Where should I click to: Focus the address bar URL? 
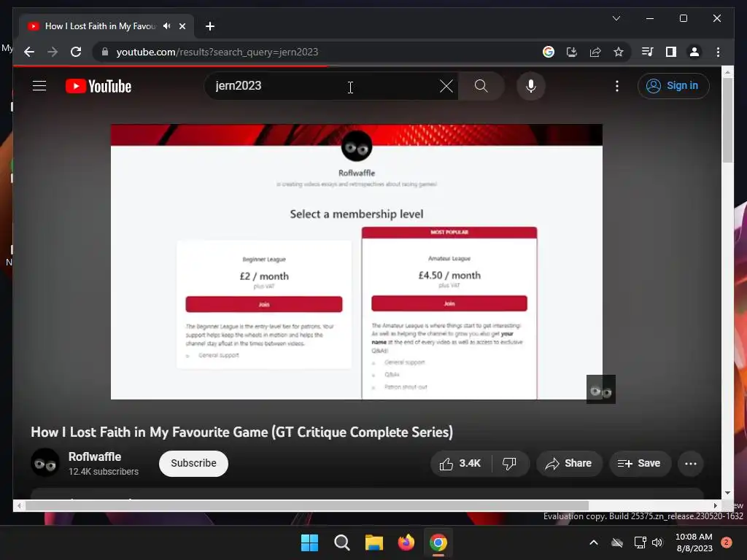[x=217, y=52]
